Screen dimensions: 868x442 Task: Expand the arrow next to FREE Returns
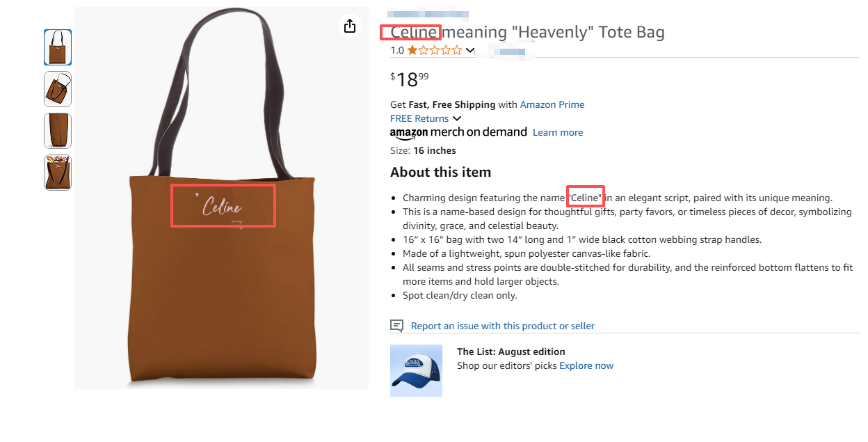[457, 119]
